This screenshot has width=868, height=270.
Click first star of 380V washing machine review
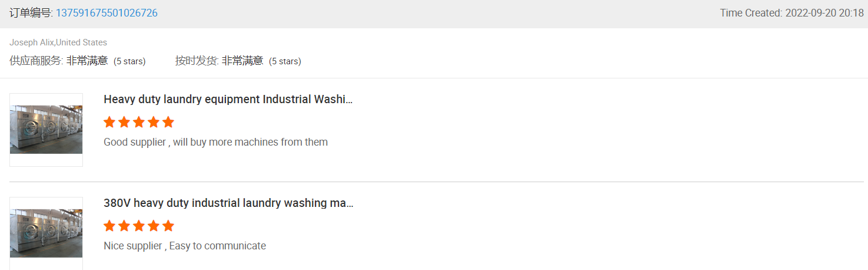[x=109, y=226]
